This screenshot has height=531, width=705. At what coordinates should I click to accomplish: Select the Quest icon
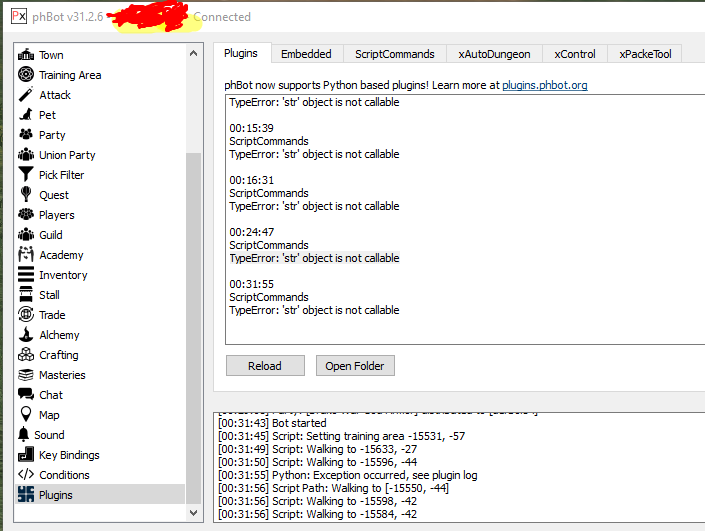point(26,195)
